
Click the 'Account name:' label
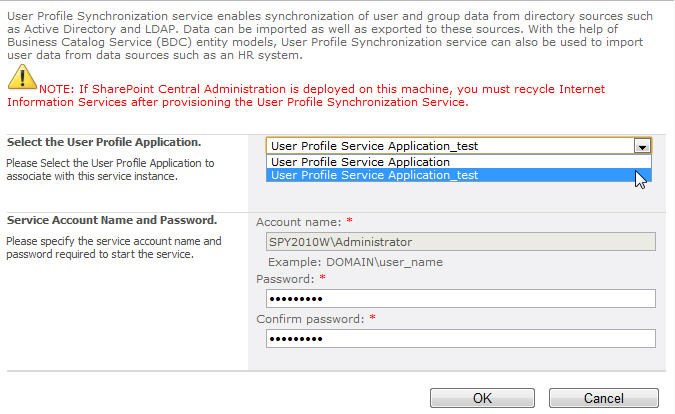tap(298, 222)
